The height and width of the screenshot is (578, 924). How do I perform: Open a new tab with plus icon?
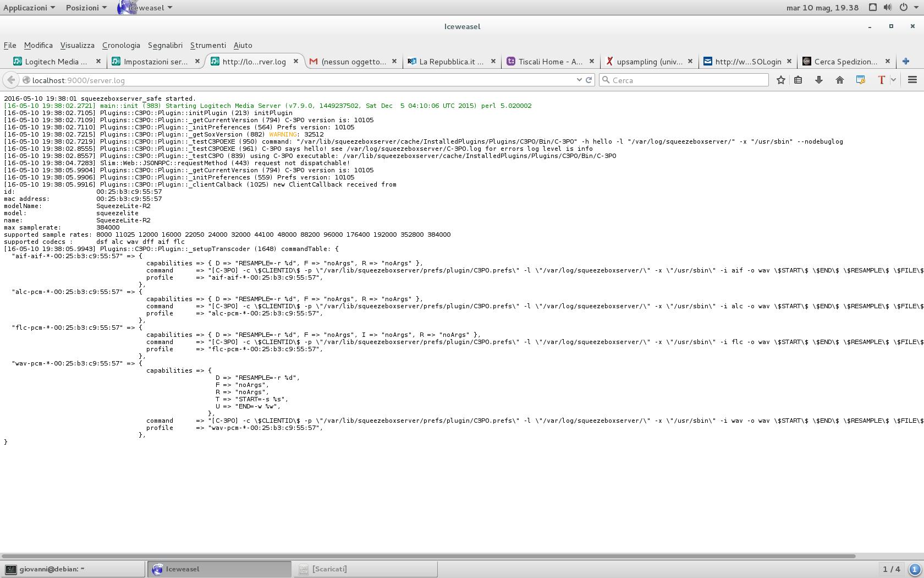[x=906, y=62]
